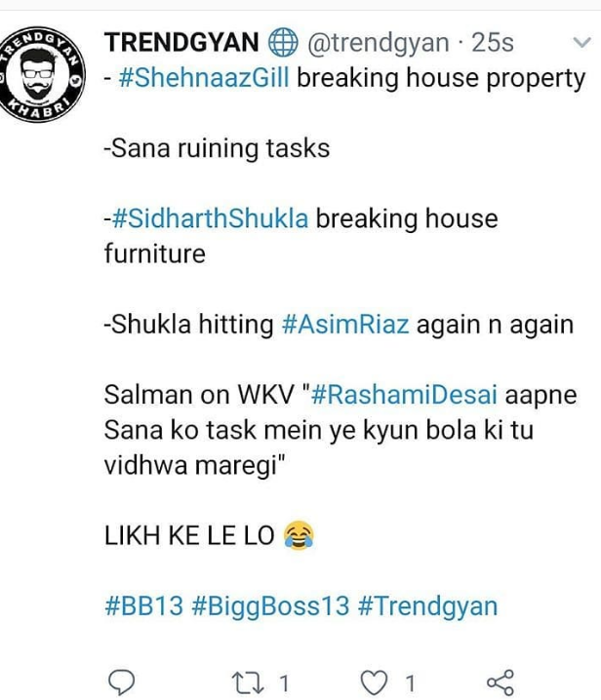Image resolution: width=601 pixels, height=700 pixels.
Task: Open the #Trendgyan hashtag
Action: coord(427,607)
